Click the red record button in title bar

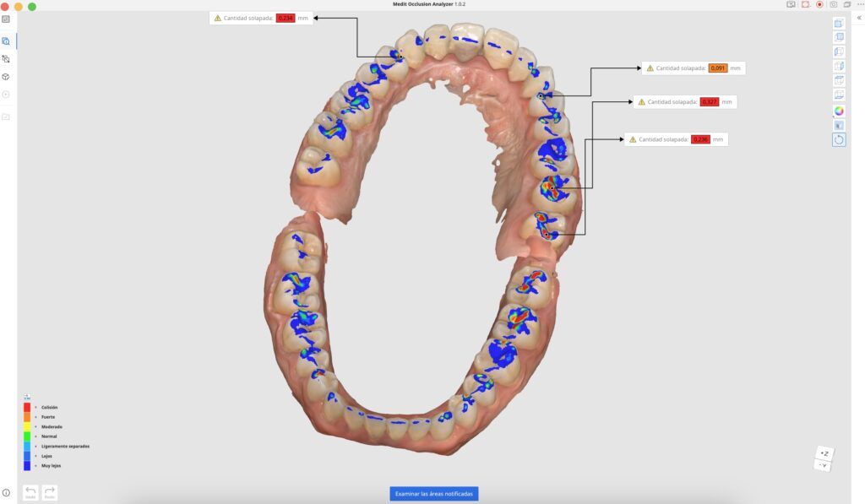pos(819,4)
